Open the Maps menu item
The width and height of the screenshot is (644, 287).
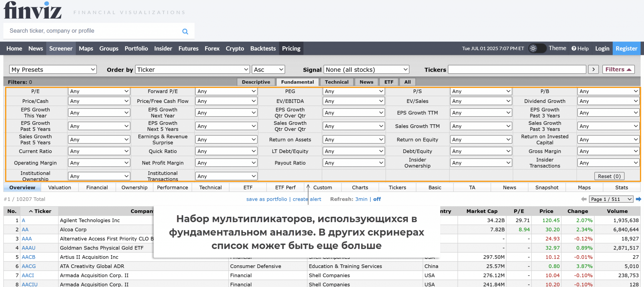click(x=86, y=48)
